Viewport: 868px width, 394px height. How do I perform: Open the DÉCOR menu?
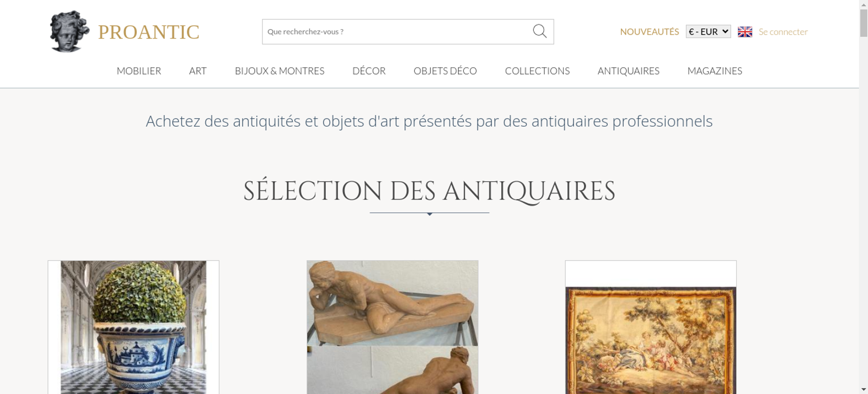click(369, 71)
